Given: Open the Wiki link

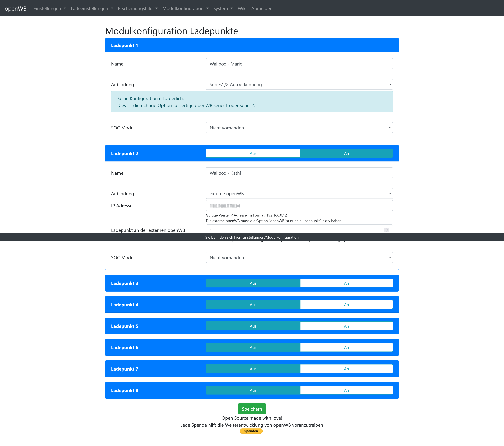Looking at the screenshot, I should 242,8.
